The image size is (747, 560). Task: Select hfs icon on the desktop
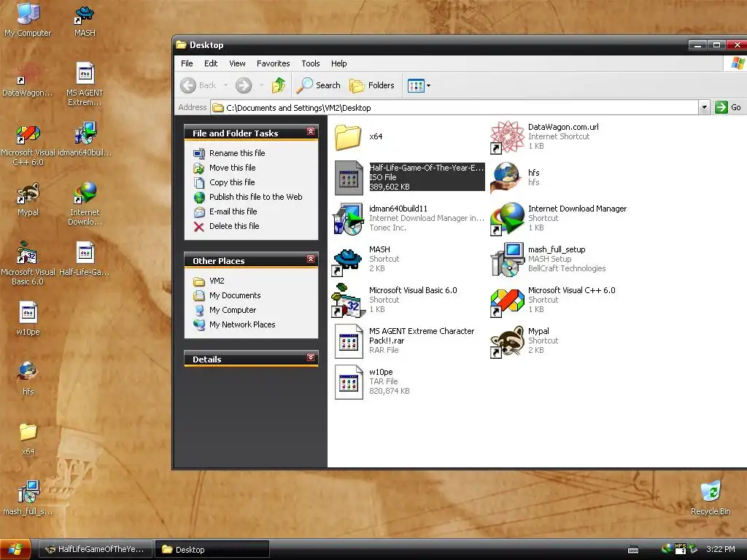[x=28, y=378]
